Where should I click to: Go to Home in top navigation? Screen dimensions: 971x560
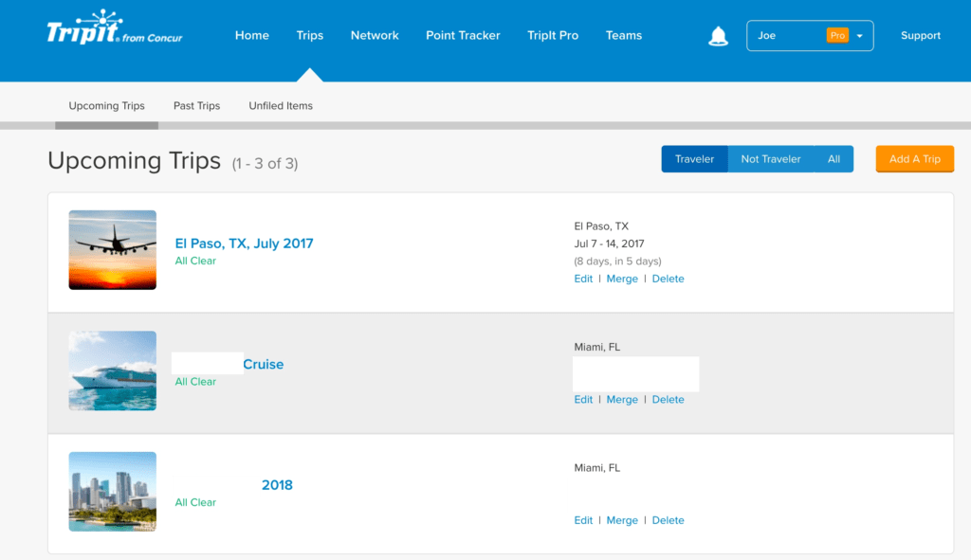[x=251, y=35]
